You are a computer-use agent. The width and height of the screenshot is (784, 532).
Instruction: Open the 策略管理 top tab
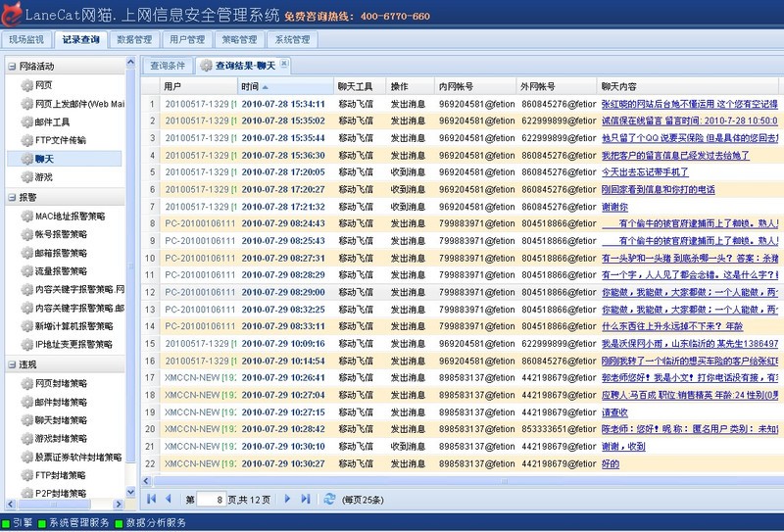coord(239,40)
